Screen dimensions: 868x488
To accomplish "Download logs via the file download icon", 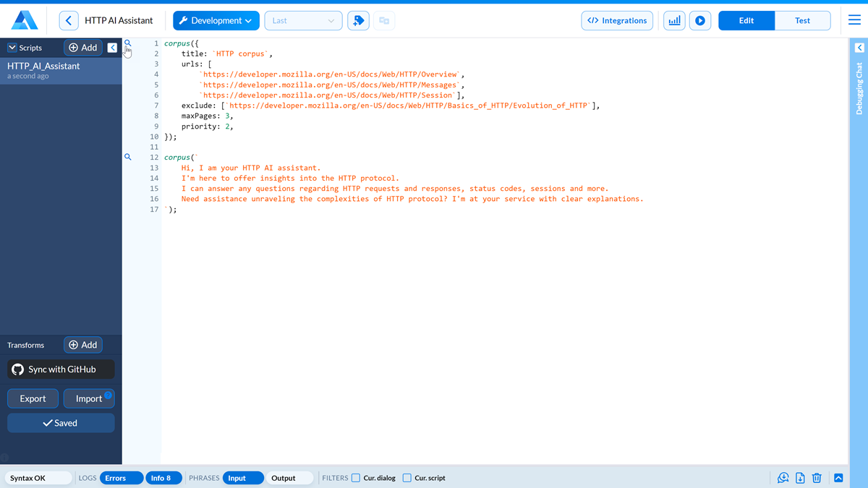I will [x=799, y=478].
